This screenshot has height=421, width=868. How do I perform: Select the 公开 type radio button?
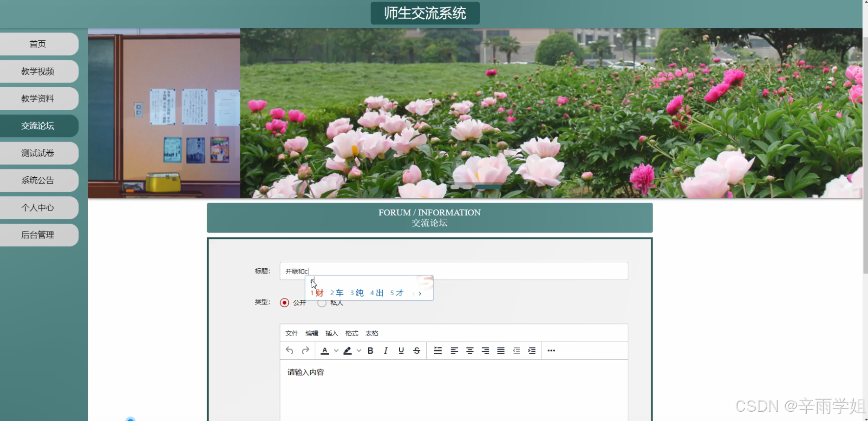coord(284,302)
